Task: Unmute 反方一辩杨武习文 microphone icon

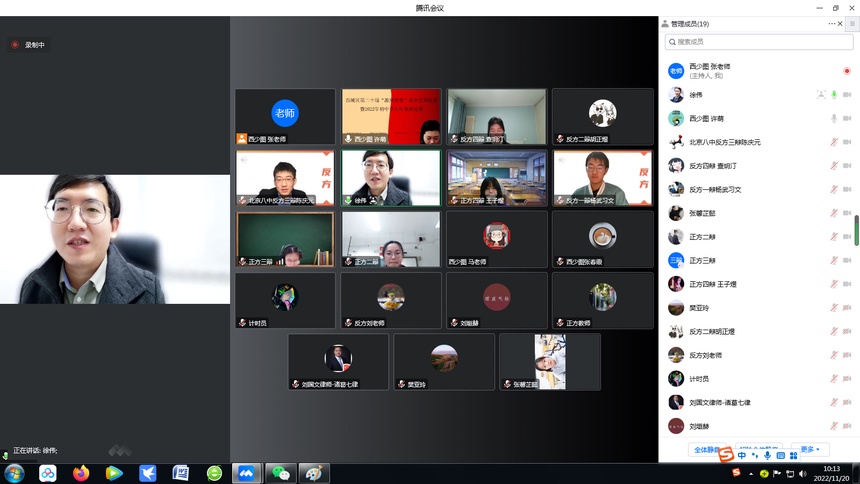Action: (x=834, y=189)
